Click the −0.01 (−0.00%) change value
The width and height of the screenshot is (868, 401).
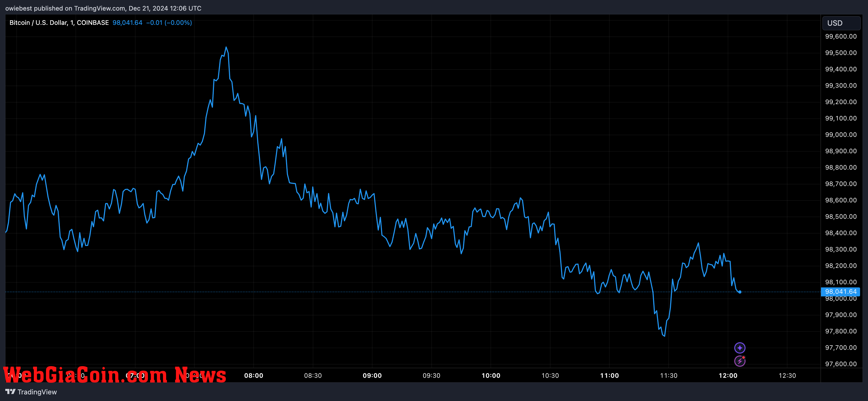(169, 22)
